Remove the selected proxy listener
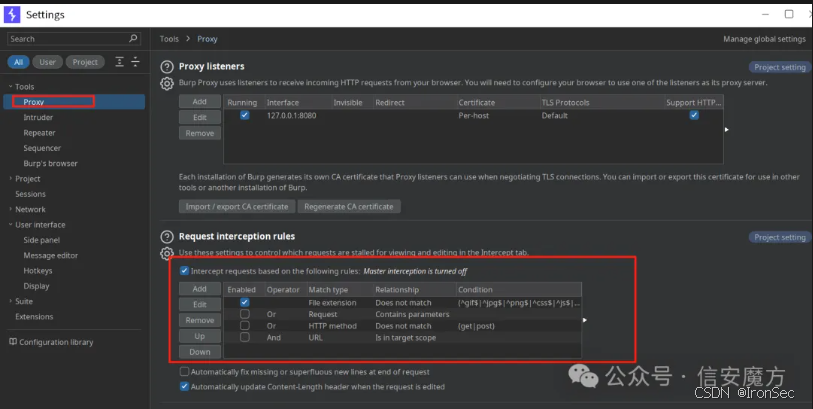This screenshot has height=409, width=813. (x=200, y=133)
